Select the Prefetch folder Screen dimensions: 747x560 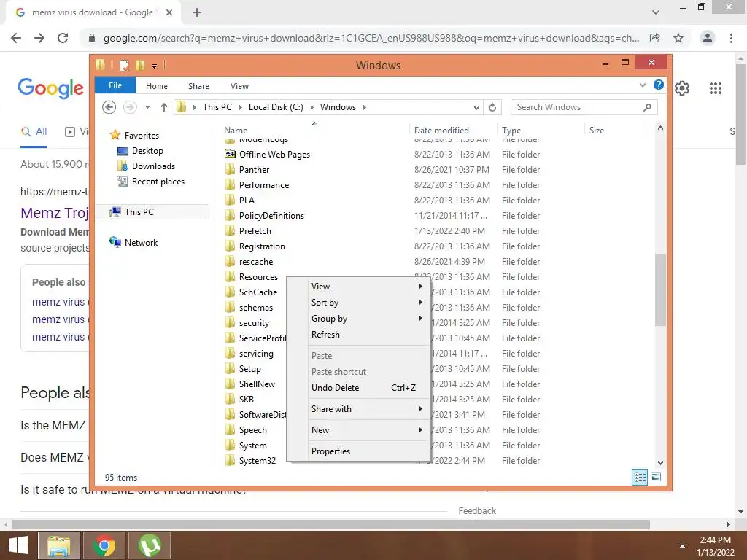pos(255,231)
